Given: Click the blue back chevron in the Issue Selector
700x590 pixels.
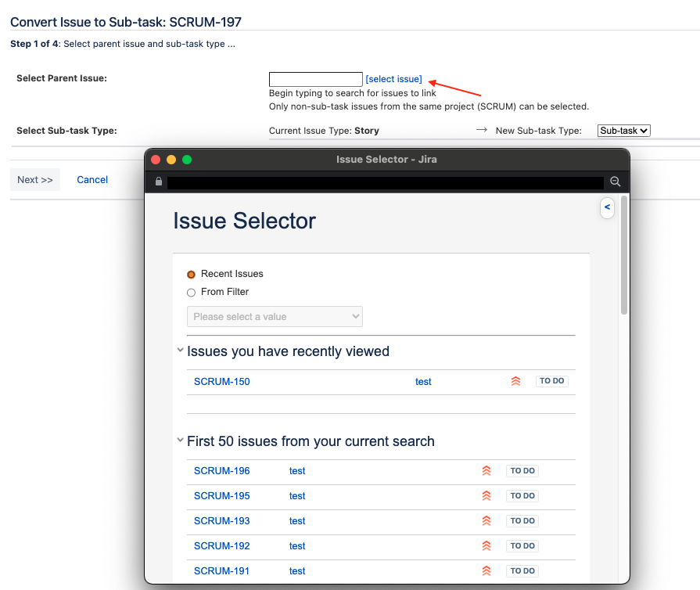Looking at the screenshot, I should click(607, 207).
